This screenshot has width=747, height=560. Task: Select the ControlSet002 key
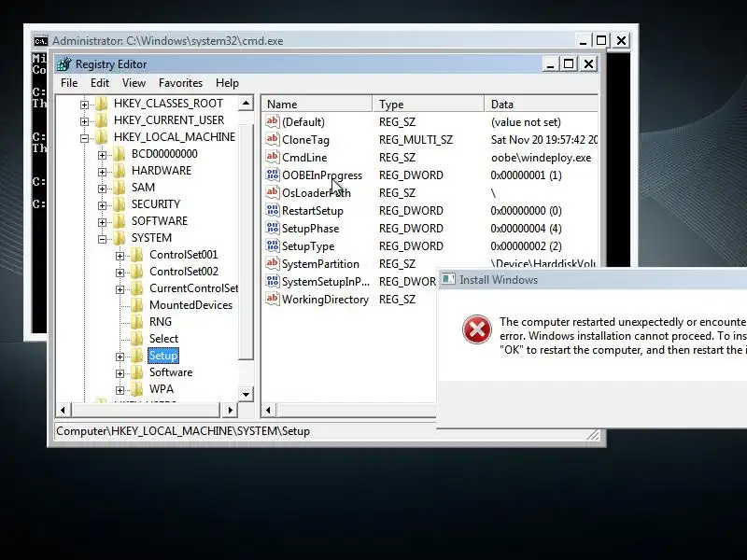click(184, 272)
